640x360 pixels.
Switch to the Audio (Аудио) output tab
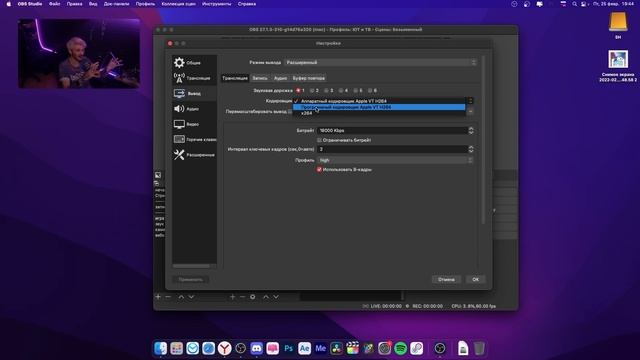pyautogui.click(x=280, y=78)
